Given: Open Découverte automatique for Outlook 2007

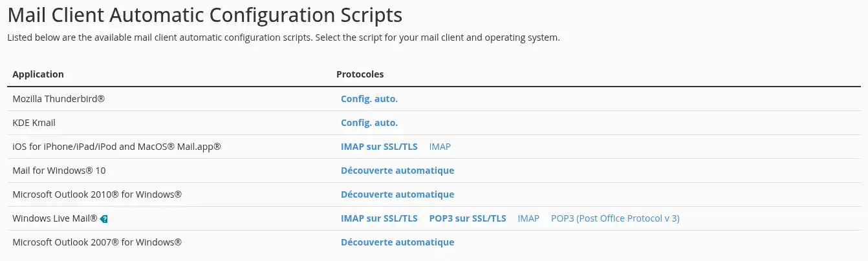Looking at the screenshot, I should [397, 242].
